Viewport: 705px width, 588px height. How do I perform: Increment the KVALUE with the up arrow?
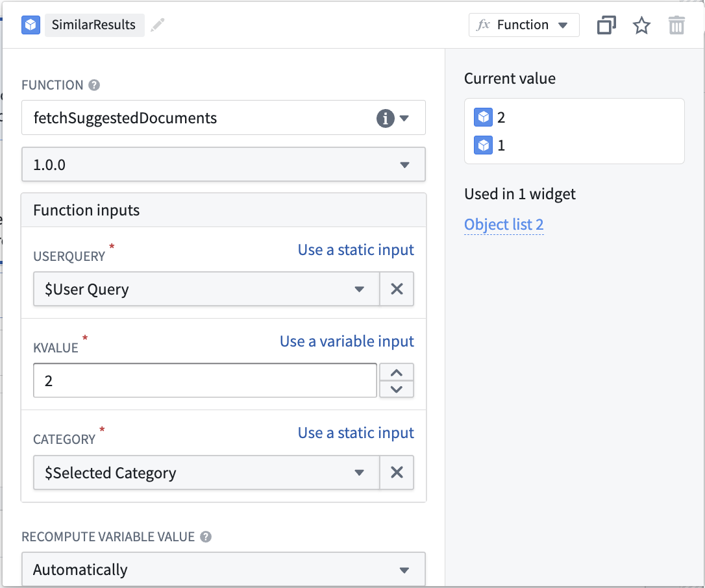click(397, 373)
